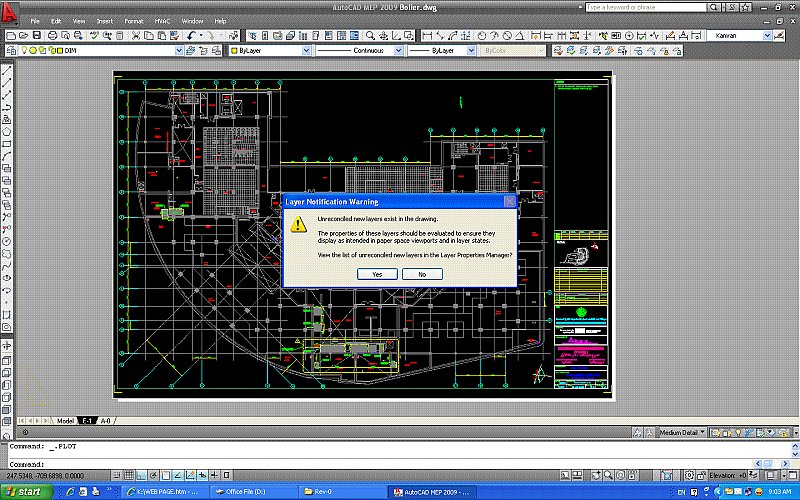Click No in the warning dialog
This screenshot has height=500, width=800.
tap(422, 274)
